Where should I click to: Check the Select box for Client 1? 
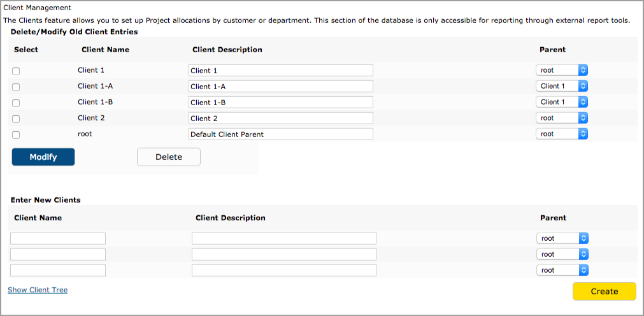[16, 71]
